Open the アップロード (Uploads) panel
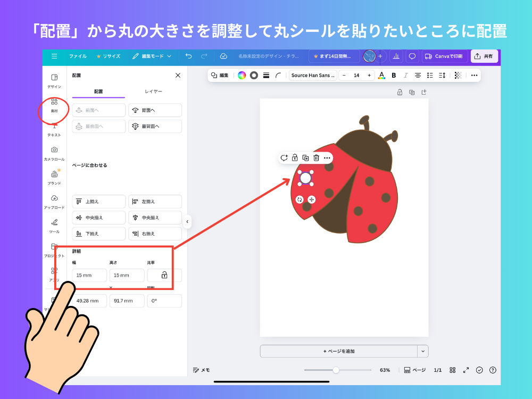532x399 pixels. pyautogui.click(x=55, y=201)
